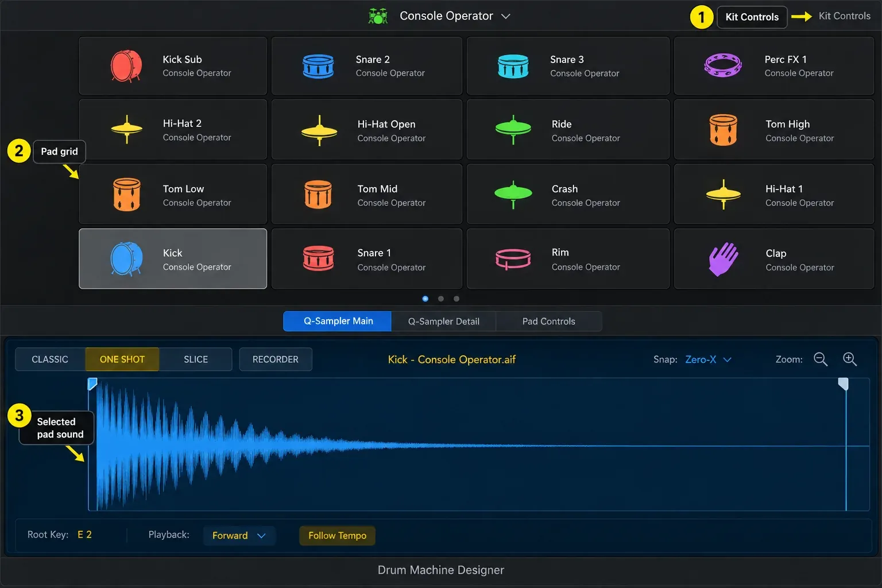882x588 pixels.
Task: Zoom in on the waveform display
Action: (850, 359)
